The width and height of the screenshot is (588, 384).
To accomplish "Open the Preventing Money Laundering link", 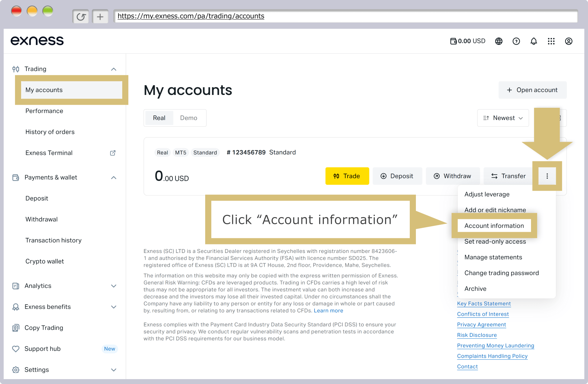I will 496,345.
